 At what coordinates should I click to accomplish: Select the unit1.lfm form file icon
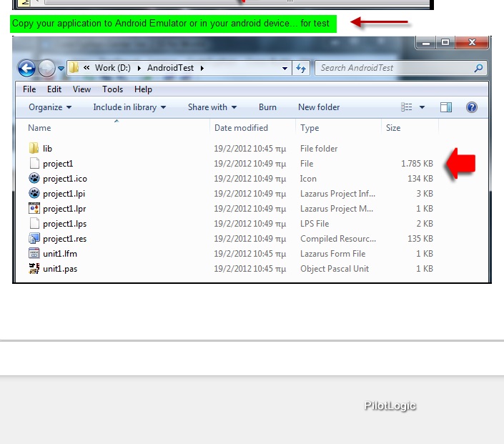[34, 253]
